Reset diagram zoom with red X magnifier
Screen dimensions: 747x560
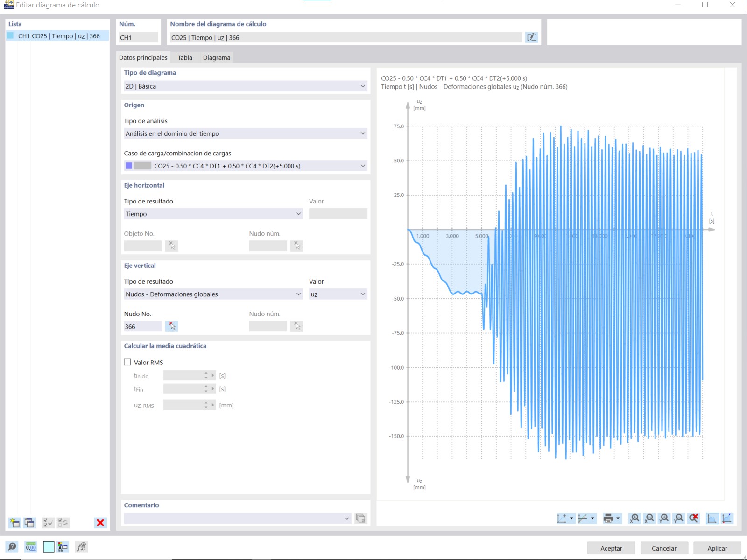(x=694, y=518)
